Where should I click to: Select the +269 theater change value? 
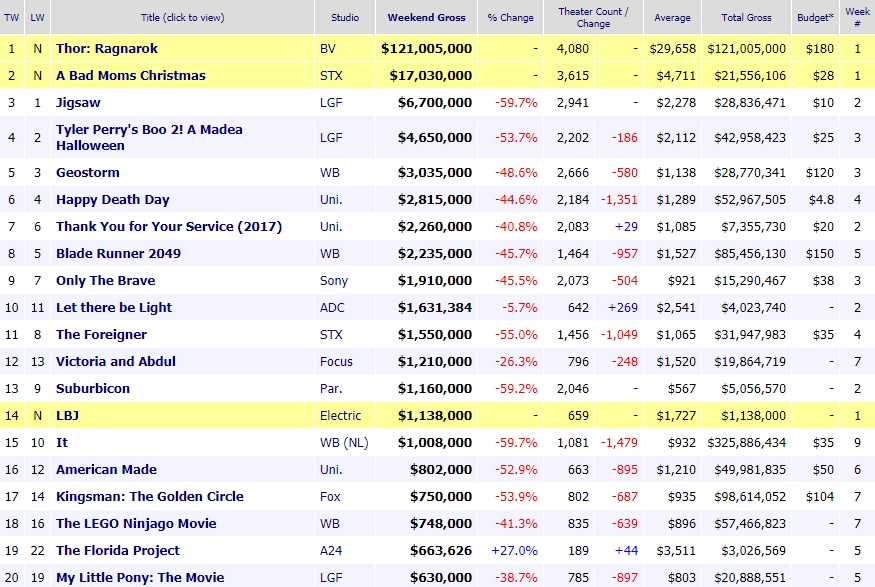623,307
